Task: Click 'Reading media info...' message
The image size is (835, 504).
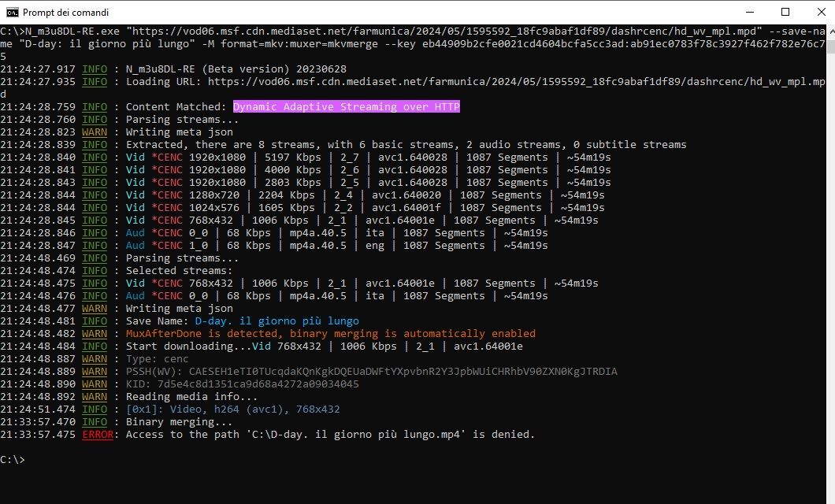Action: (x=191, y=397)
